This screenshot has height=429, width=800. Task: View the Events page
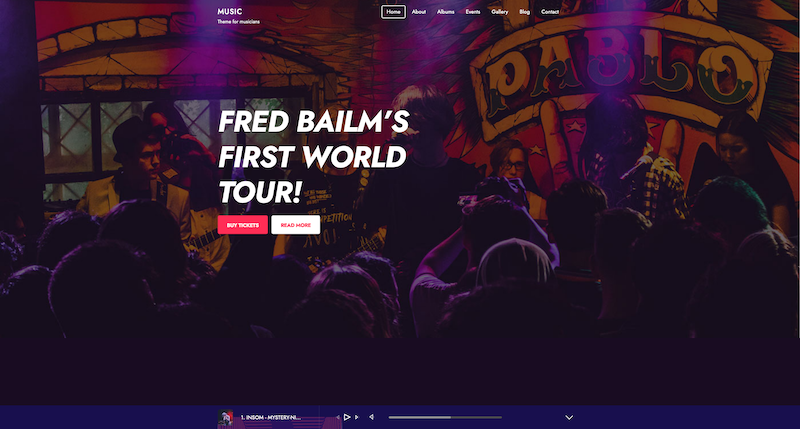tap(472, 12)
